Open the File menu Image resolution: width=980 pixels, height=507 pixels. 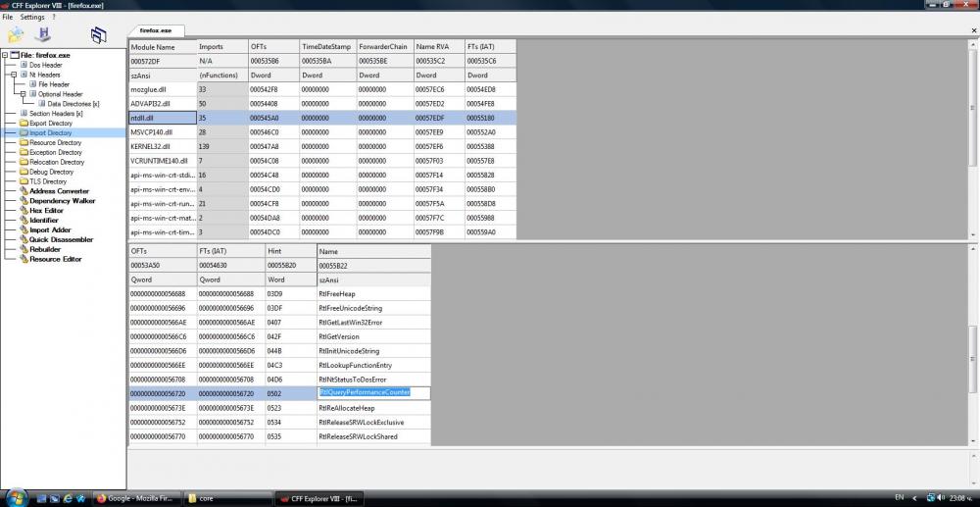click(8, 17)
